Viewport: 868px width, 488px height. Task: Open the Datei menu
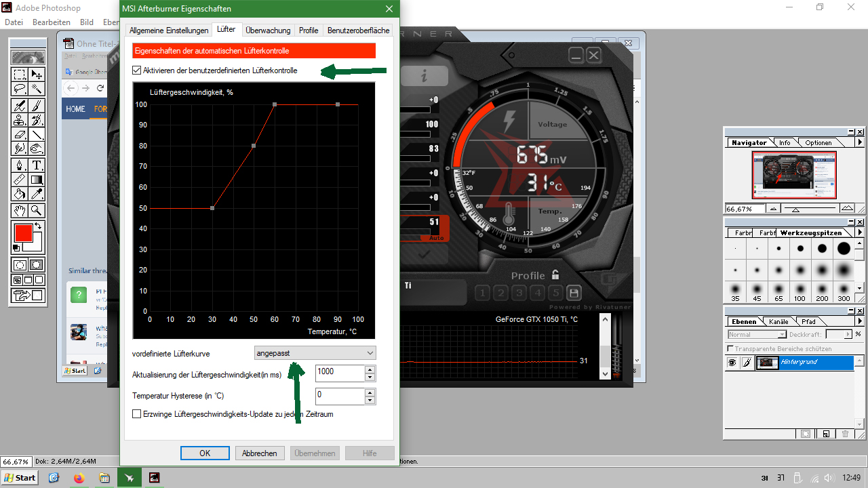coord(14,22)
